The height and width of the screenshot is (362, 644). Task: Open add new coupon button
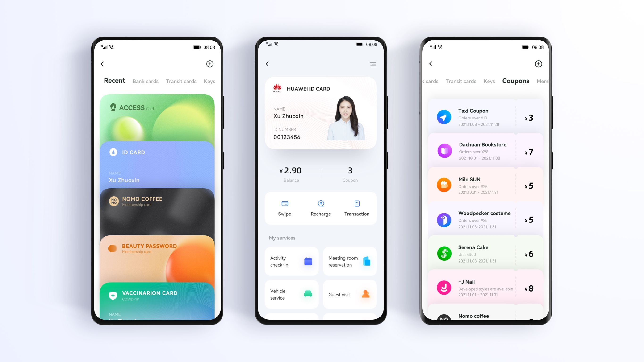[x=539, y=64]
